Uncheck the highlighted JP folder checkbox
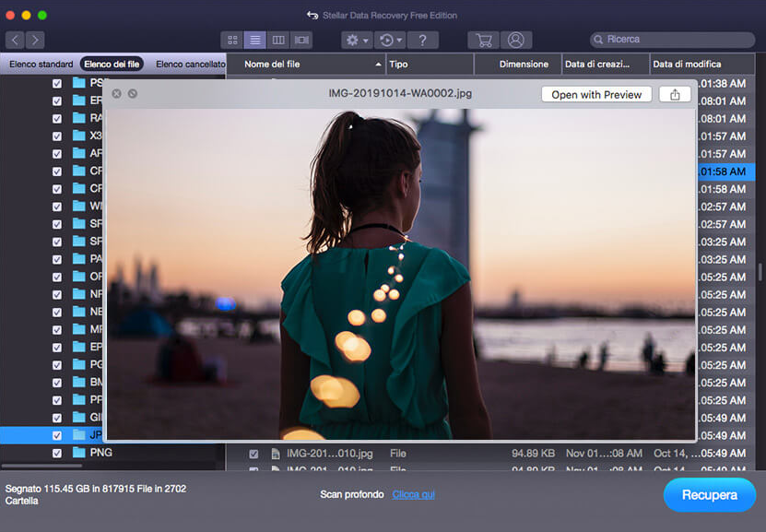Viewport: 766px width, 532px height. click(x=57, y=435)
